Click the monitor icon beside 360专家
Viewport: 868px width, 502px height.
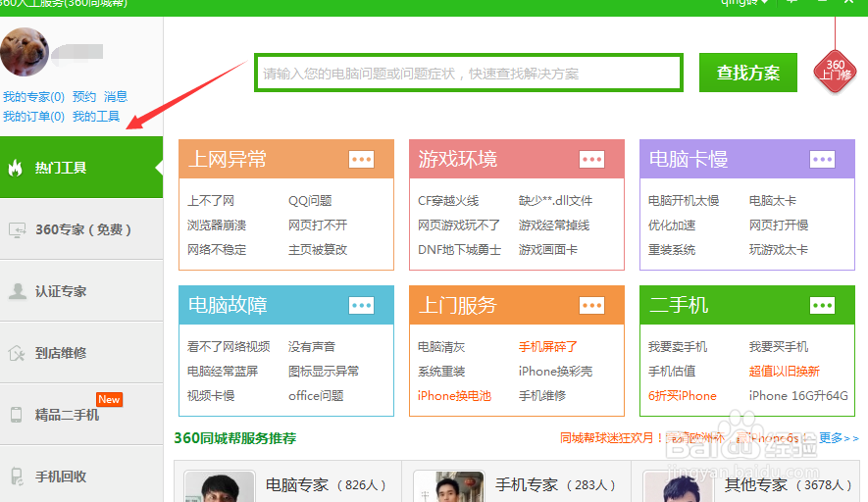(17, 229)
